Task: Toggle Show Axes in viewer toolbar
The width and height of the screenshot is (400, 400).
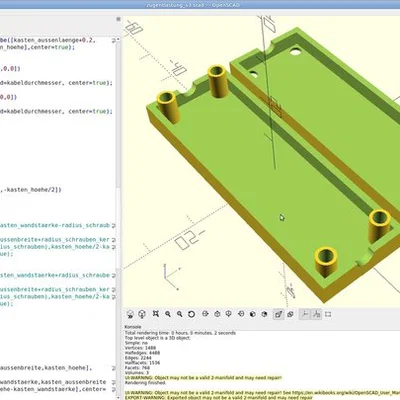Action: point(305,314)
